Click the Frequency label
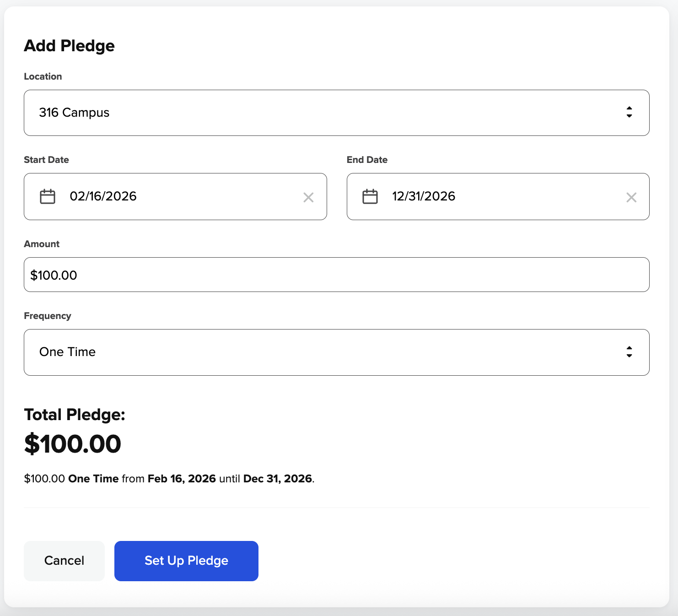 tap(48, 316)
